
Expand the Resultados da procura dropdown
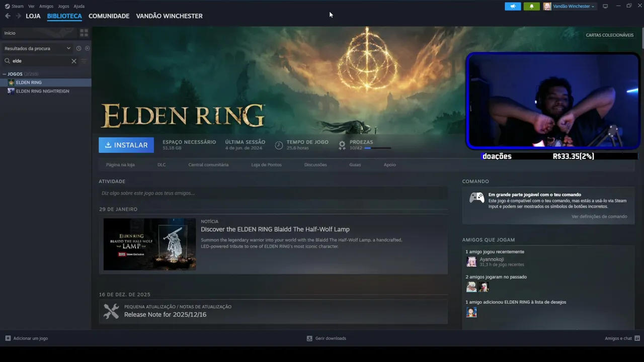click(x=38, y=48)
